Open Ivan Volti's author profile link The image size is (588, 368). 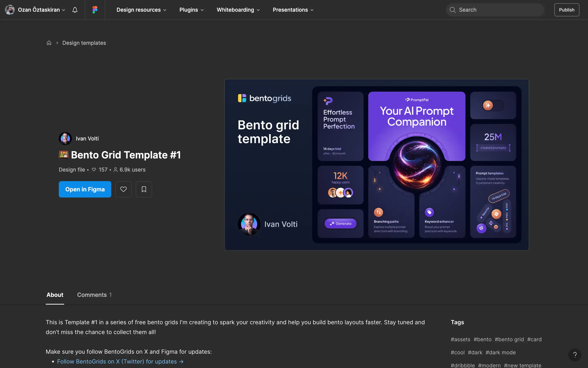(x=87, y=138)
